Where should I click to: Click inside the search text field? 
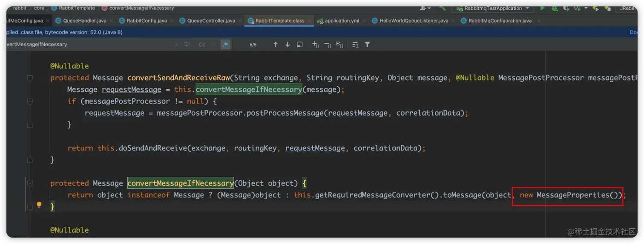(89, 45)
